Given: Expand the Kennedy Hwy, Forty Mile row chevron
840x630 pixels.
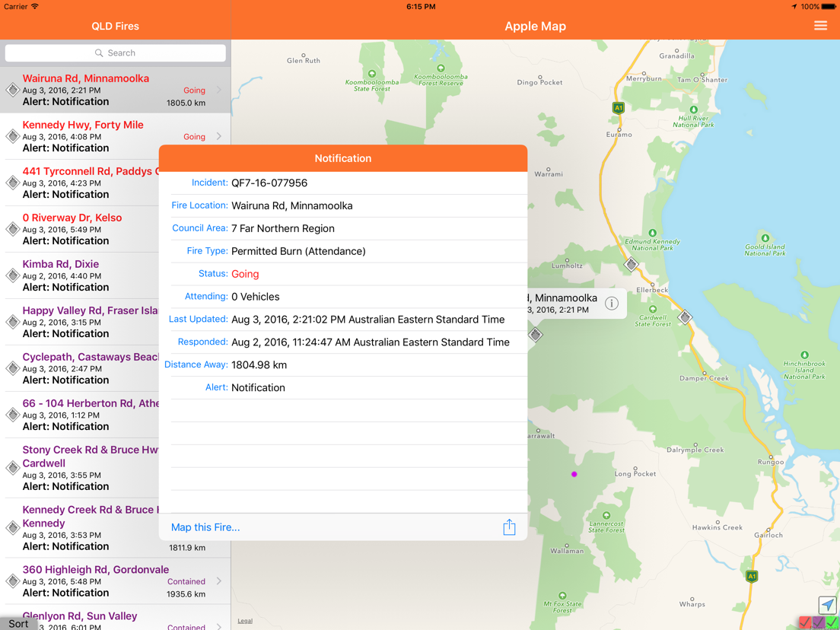Looking at the screenshot, I should (x=219, y=136).
